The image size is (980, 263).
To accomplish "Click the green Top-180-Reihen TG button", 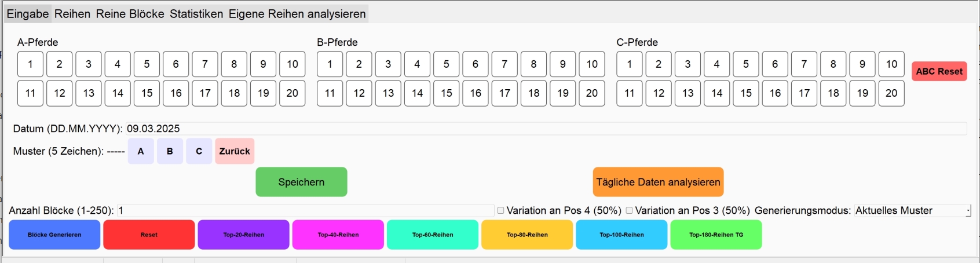I will 716,235.
